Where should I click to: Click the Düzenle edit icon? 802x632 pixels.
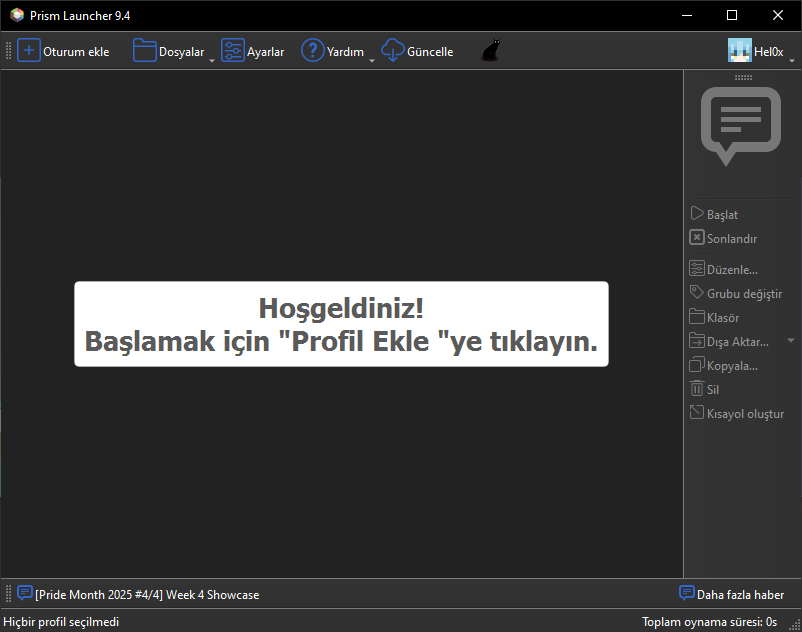point(697,268)
